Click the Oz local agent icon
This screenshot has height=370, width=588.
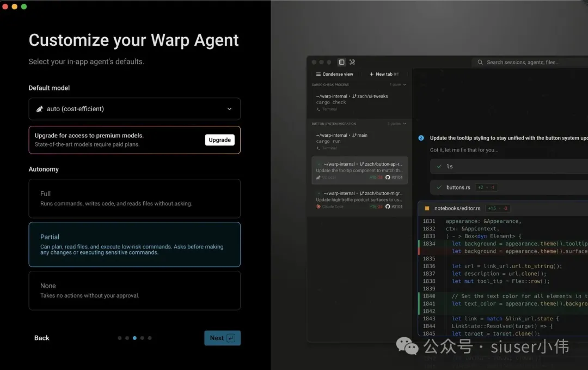[x=318, y=178]
